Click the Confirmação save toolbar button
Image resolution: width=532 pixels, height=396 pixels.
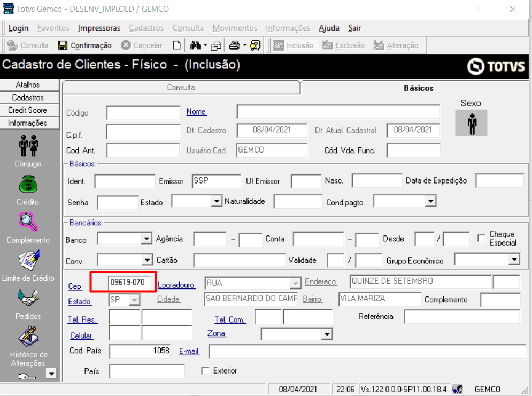85,45
